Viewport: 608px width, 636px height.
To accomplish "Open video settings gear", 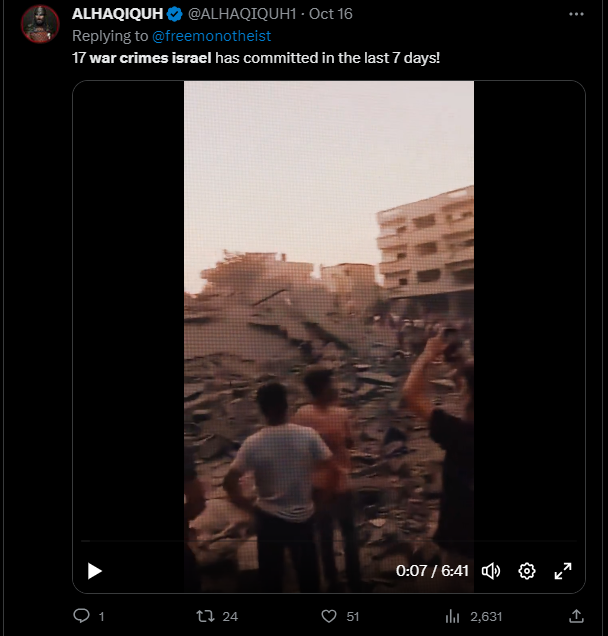I will point(527,571).
